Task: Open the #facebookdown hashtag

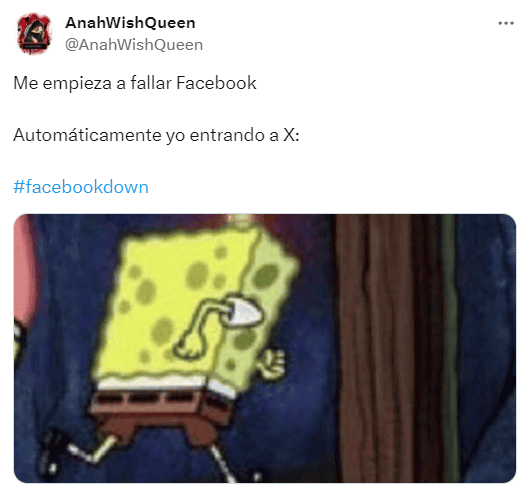Action: [81, 187]
